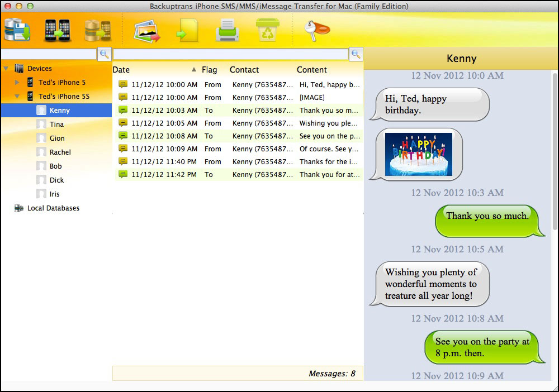The height and width of the screenshot is (392, 559).
Task: Click Bob's contact avatar icon
Action: coord(41,166)
